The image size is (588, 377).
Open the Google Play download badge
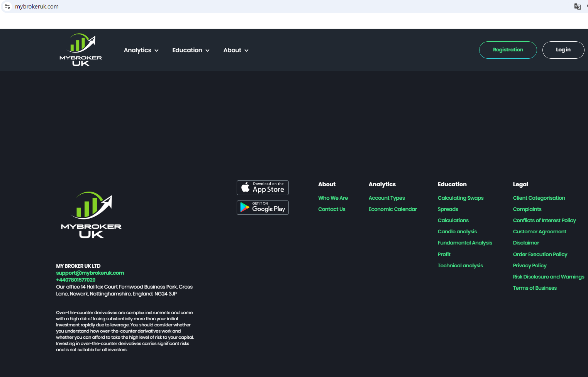tap(263, 207)
